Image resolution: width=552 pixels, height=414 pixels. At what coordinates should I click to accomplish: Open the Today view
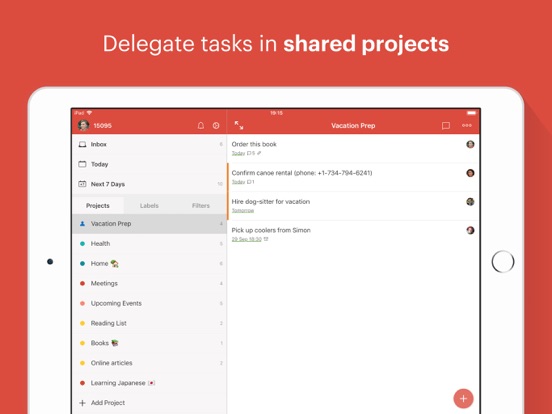pyautogui.click(x=150, y=164)
